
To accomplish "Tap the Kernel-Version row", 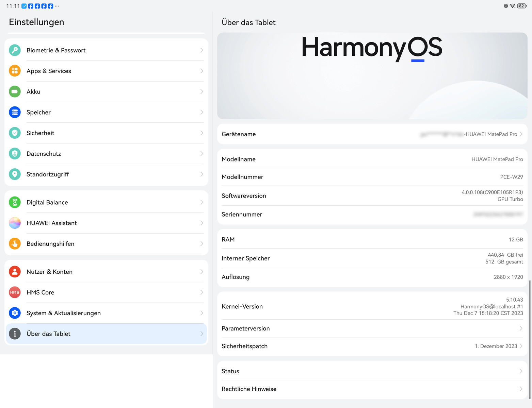I will click(x=372, y=306).
